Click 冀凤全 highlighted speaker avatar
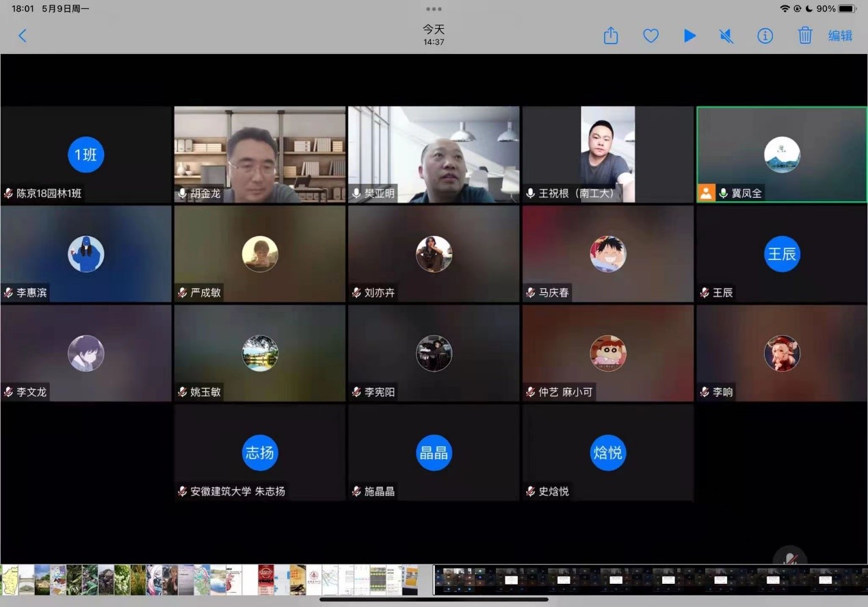 [782, 155]
